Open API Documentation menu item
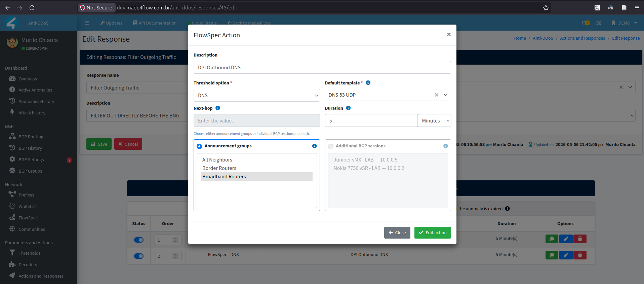644x284 pixels. pyautogui.click(x=155, y=23)
